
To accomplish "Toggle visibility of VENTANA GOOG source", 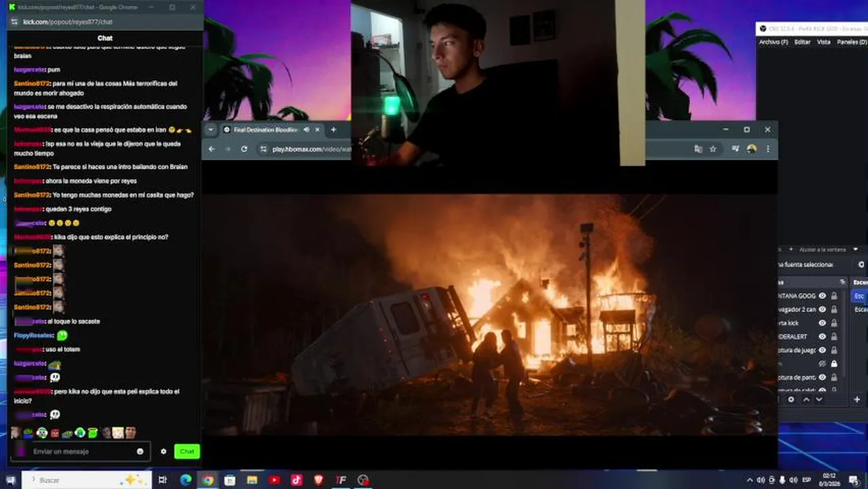I will click(x=822, y=296).
